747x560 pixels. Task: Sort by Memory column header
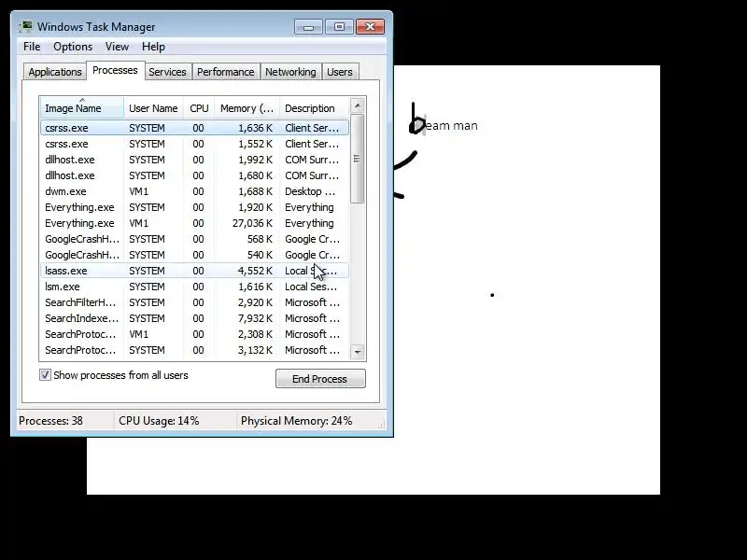click(247, 108)
